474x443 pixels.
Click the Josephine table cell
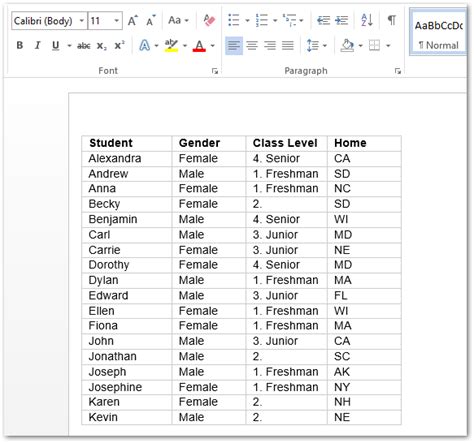(x=127, y=387)
